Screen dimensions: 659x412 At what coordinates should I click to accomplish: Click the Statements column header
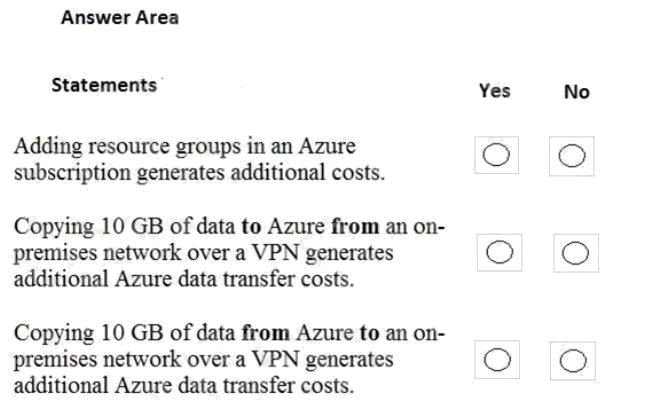click(104, 85)
